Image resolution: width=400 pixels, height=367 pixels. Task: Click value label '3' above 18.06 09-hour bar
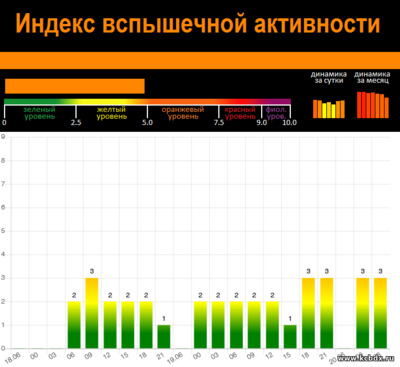click(92, 271)
